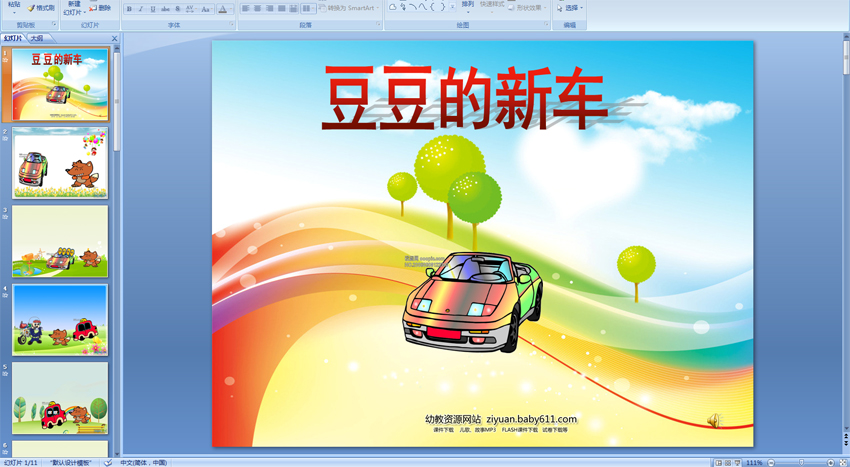Click the Format Painter (格式刷) brush icon
This screenshot has height=467, width=850.
pyautogui.click(x=31, y=8)
